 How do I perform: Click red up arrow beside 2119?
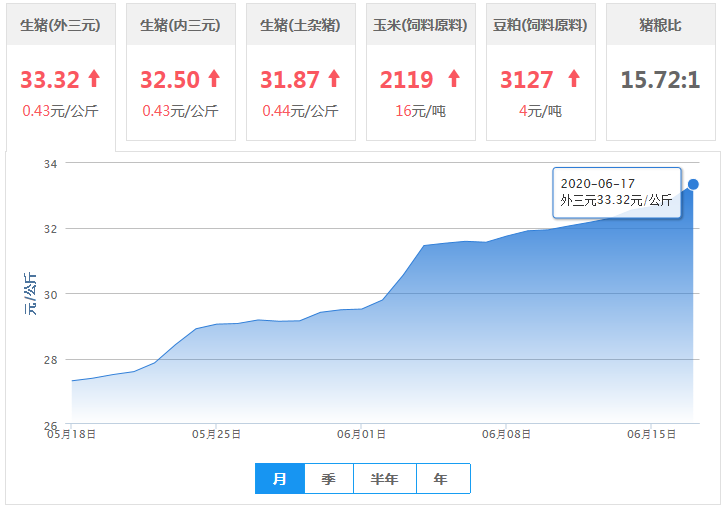(x=454, y=78)
